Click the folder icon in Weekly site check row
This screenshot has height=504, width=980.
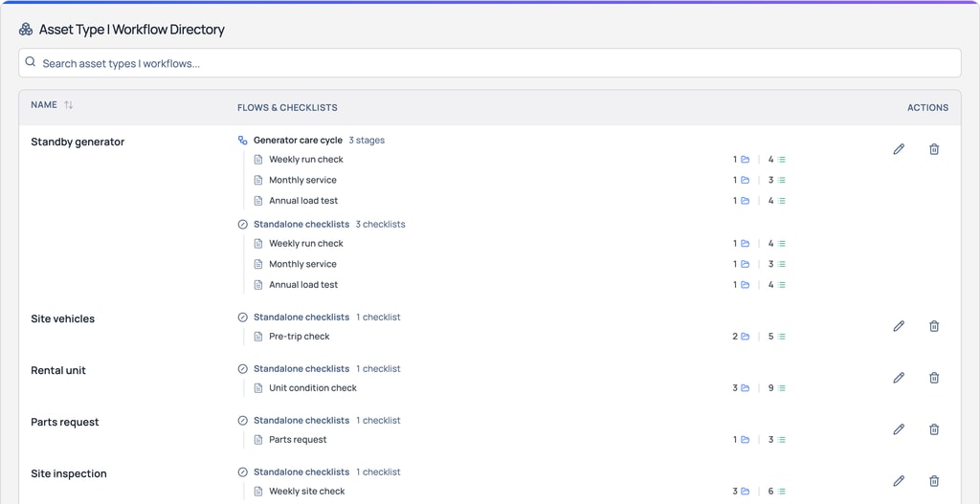(x=745, y=491)
